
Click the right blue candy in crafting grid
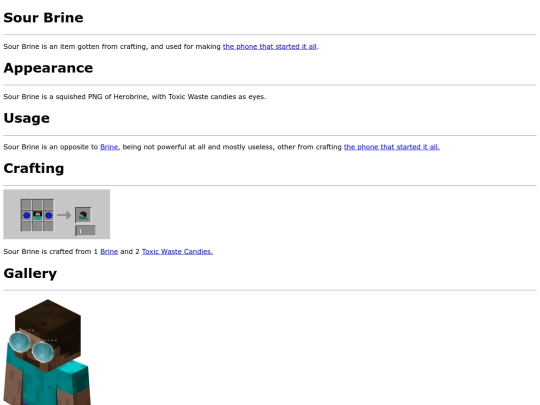49,215
